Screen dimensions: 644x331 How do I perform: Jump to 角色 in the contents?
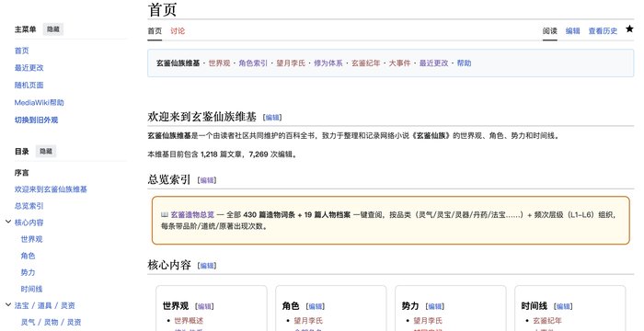(x=28, y=256)
